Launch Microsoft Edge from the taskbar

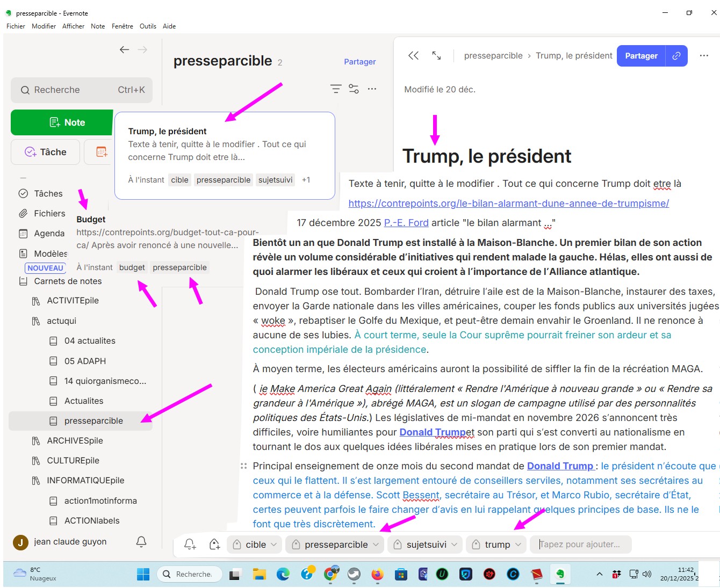point(283,575)
